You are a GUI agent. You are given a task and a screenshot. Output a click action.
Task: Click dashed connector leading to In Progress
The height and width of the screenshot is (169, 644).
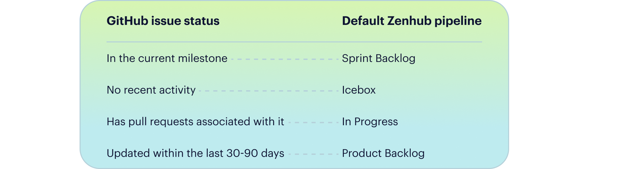click(313, 123)
